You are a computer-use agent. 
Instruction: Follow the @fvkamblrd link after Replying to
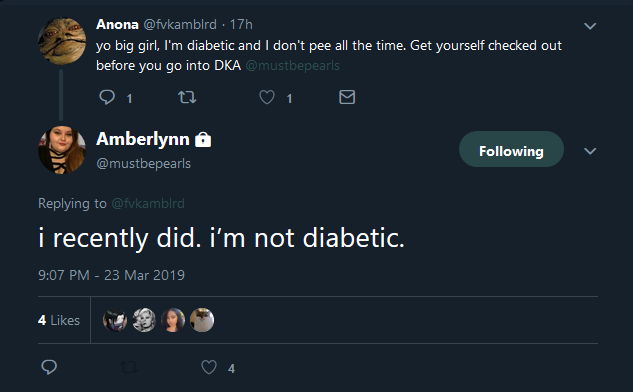pos(148,203)
